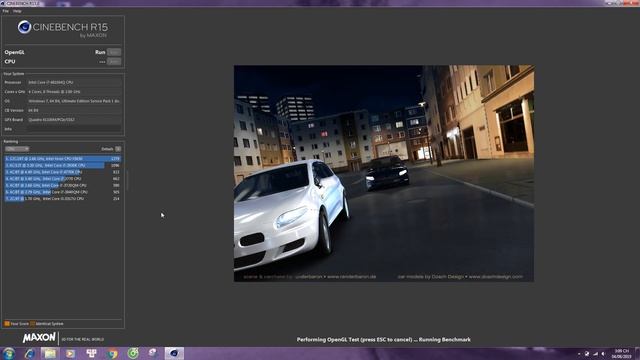The width and height of the screenshot is (640, 360).
Task: Select the rank 2 ranking row scoring 1096
Action: 62,165
